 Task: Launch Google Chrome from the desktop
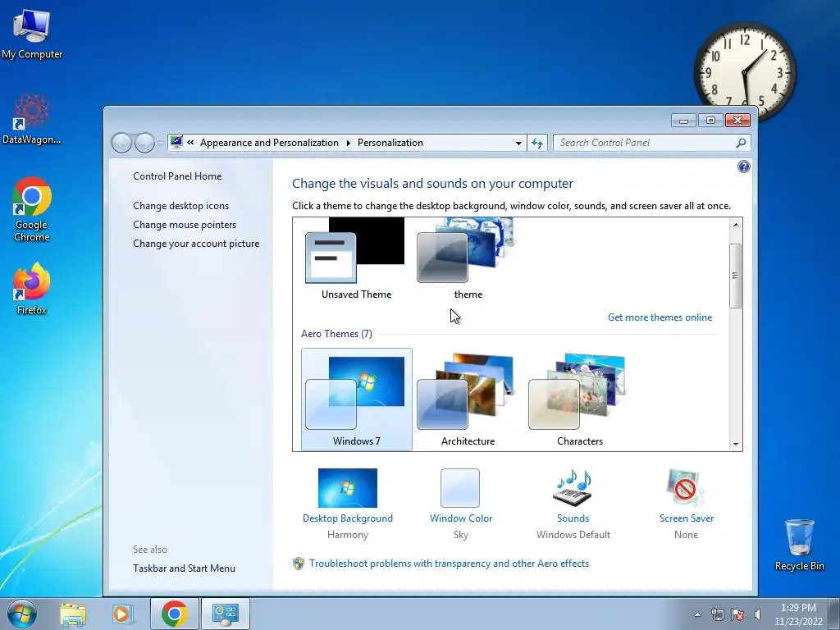(32, 209)
